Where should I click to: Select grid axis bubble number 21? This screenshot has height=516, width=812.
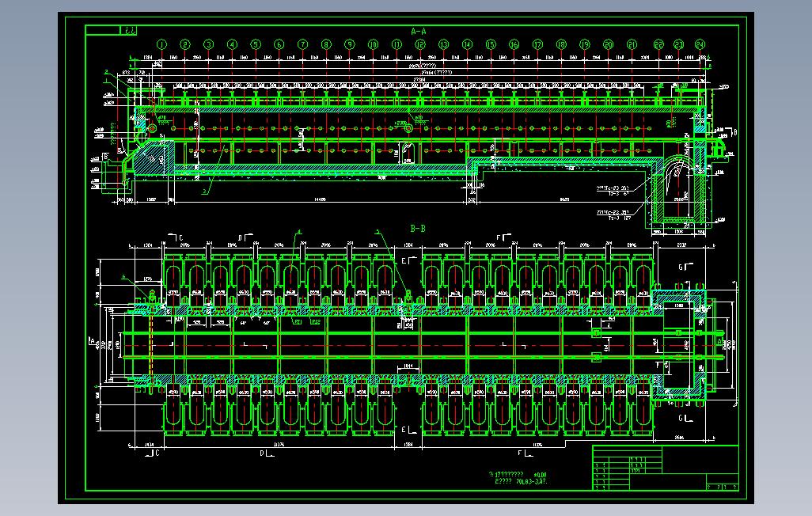tap(632, 44)
